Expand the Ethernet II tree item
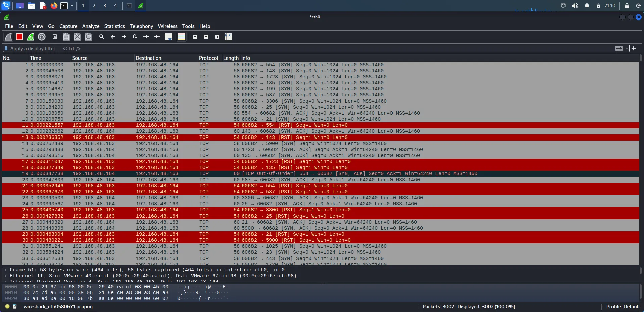This screenshot has width=644, height=312. coord(5,276)
